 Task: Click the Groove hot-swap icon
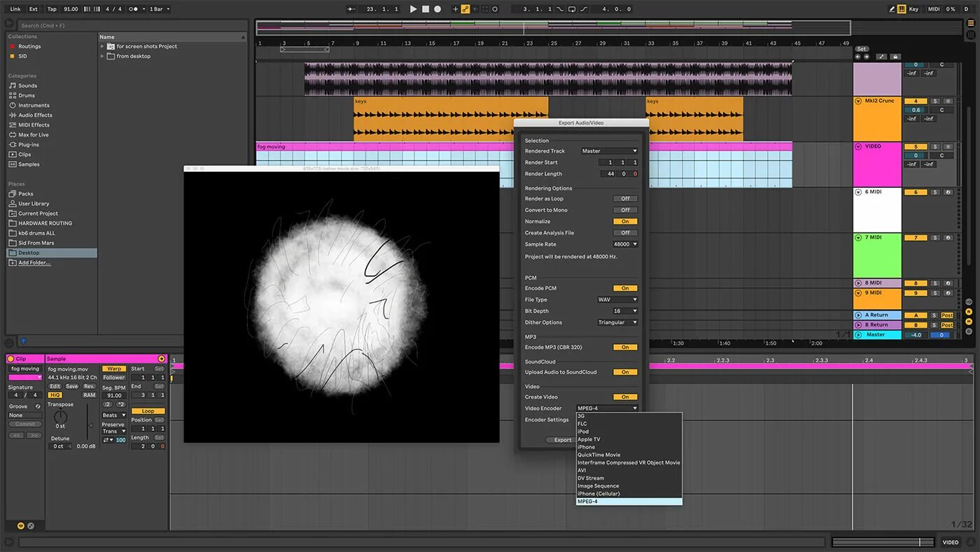[x=38, y=406]
